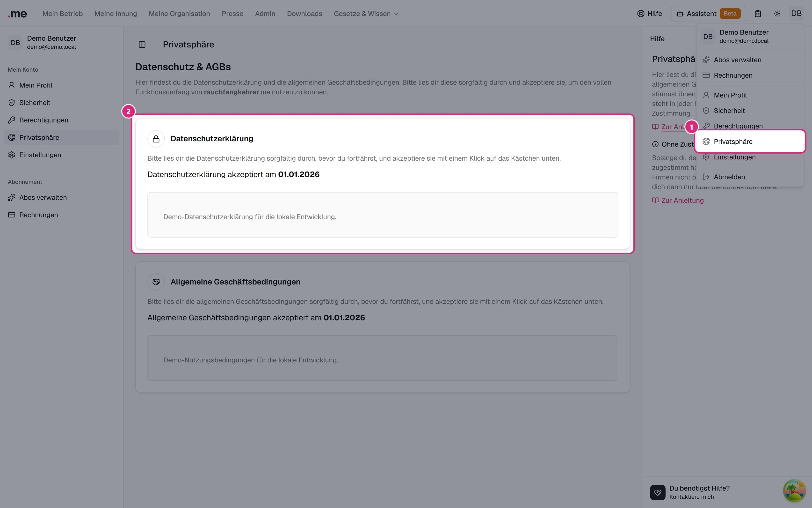Open Meine Organisation in top navigation
Image resolution: width=812 pixels, height=508 pixels.
pos(179,14)
